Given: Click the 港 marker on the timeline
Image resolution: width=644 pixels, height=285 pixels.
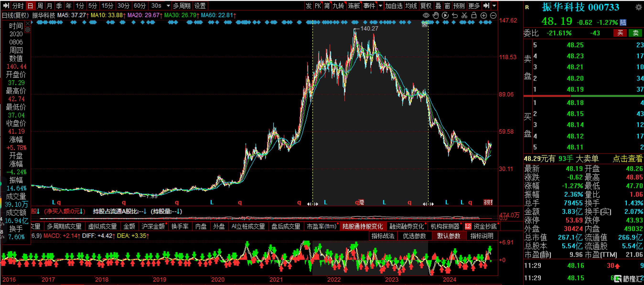Looking at the screenshot, I should [x=361, y=202].
